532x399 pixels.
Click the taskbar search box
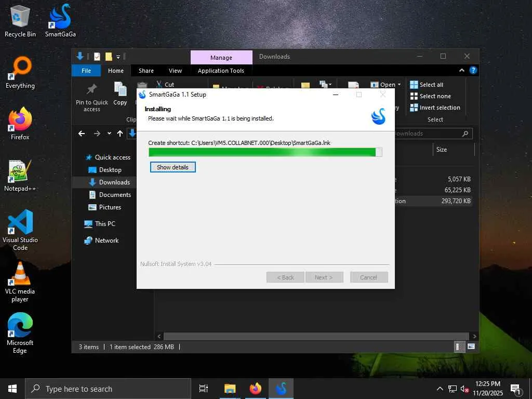[x=108, y=389]
